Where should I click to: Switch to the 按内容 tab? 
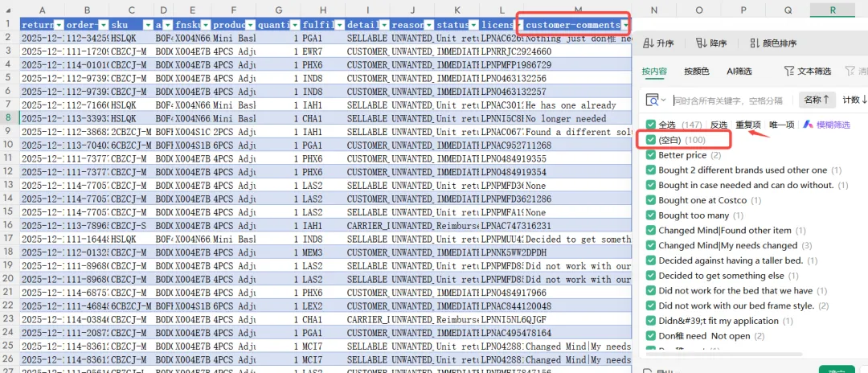(654, 71)
